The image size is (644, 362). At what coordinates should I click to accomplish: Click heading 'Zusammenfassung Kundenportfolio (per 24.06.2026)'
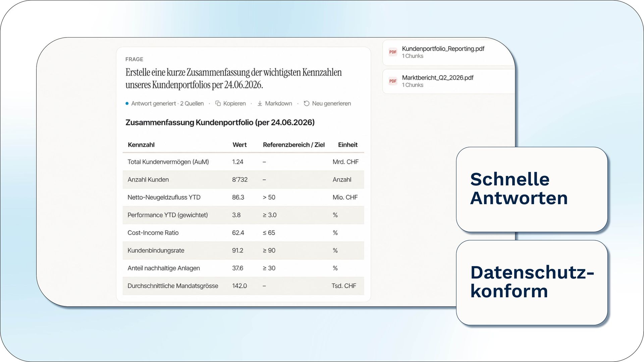(x=220, y=122)
